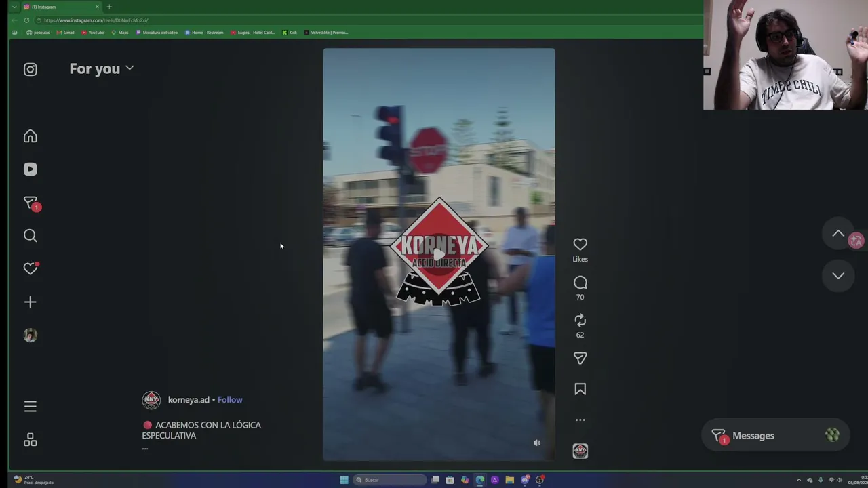This screenshot has height=488, width=868.
Task: Show hidden system tray icons
Action: click(798, 480)
